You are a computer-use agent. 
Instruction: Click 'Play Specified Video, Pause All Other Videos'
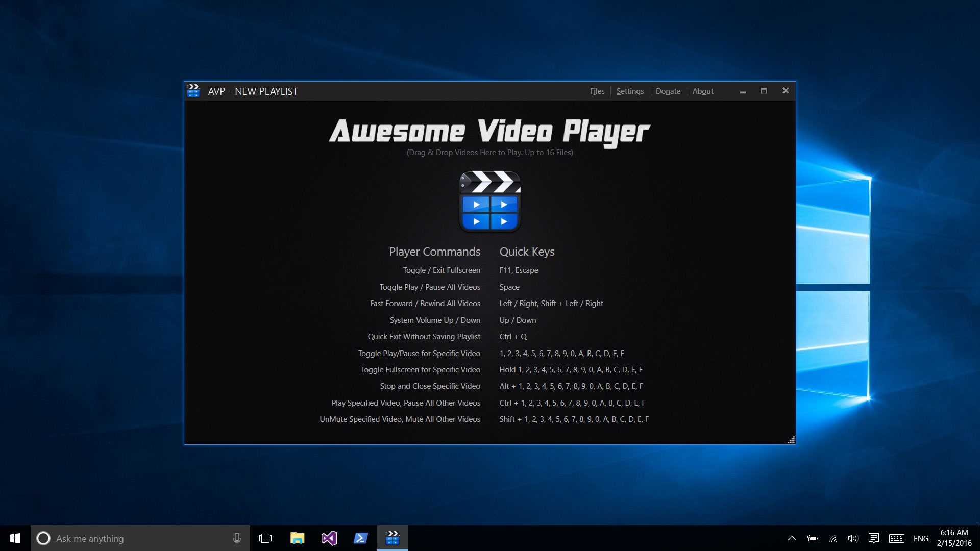(x=406, y=403)
